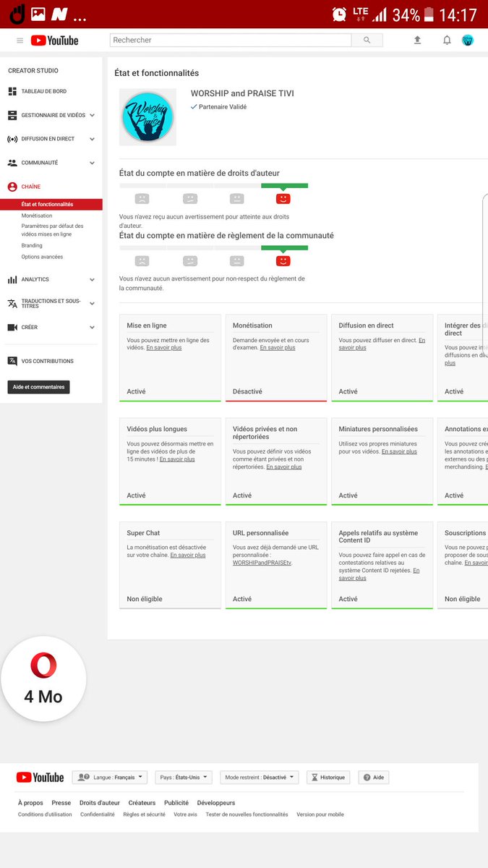Click En savoir plus in Miniatures personnalisées card
The image size is (488, 868).
[x=399, y=451]
